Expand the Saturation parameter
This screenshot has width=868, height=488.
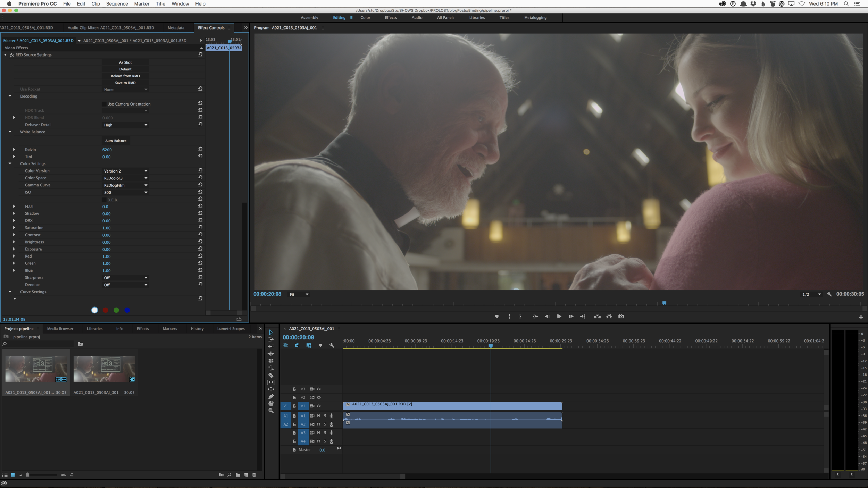coord(14,228)
